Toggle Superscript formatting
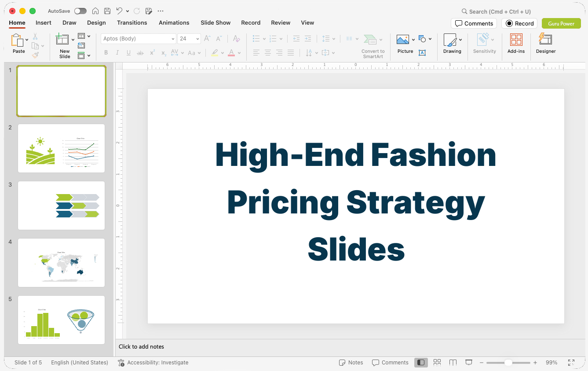The width and height of the screenshot is (588, 371). 152,53
